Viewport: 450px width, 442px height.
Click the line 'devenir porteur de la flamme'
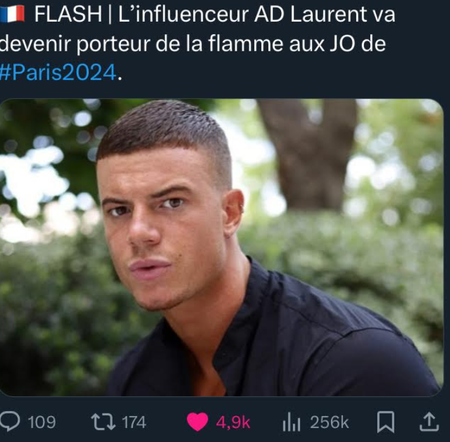click(x=142, y=44)
